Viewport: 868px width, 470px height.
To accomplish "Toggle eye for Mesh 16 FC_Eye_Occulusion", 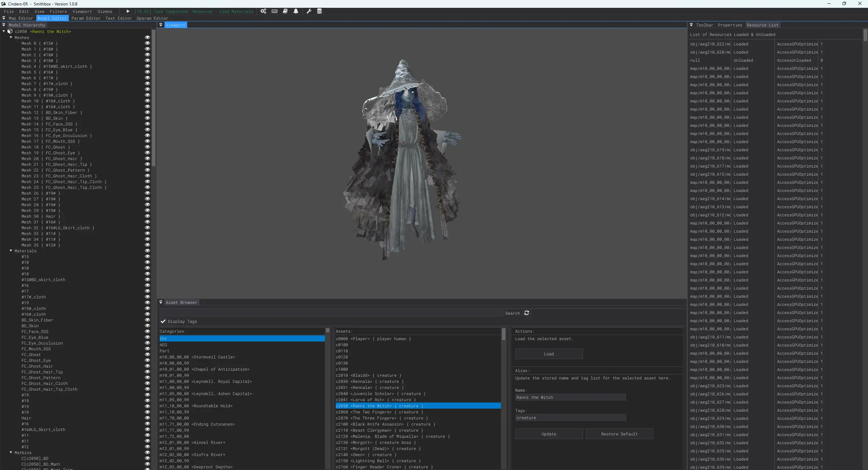I will tap(147, 135).
